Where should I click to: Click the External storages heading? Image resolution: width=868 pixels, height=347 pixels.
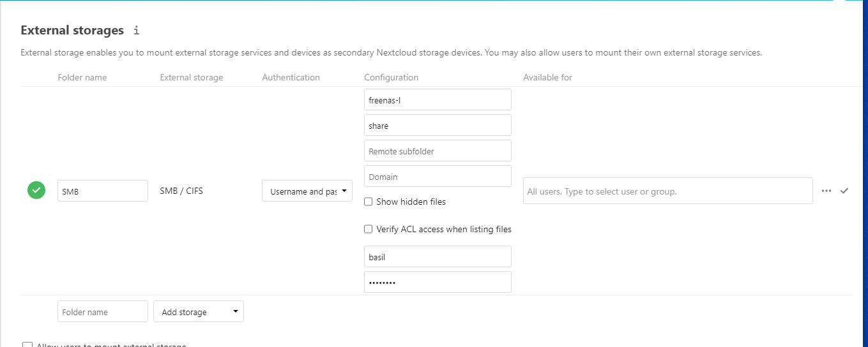pos(72,30)
